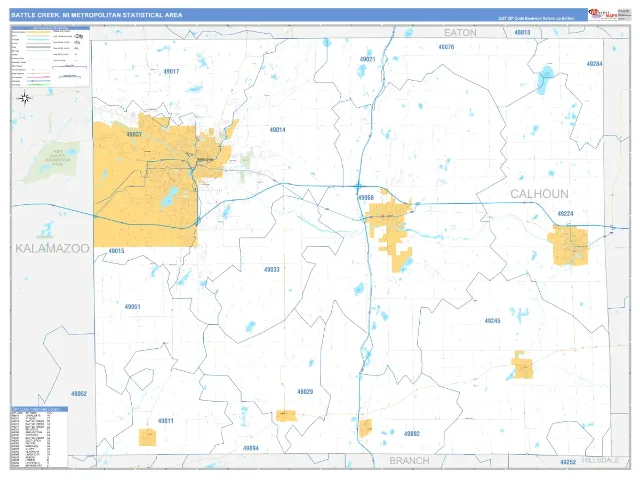The width and height of the screenshot is (640, 480).
Task: Click the Market Maps logo
Action: pos(603,15)
